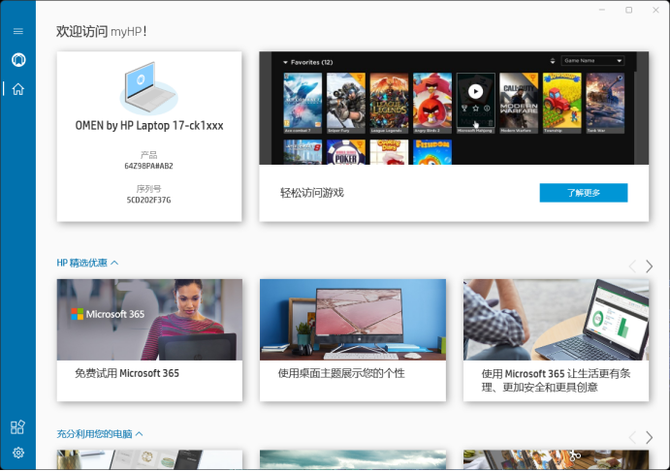Select the Modern Warfare game tile
Viewport: 670px width, 471px height.
click(519, 103)
